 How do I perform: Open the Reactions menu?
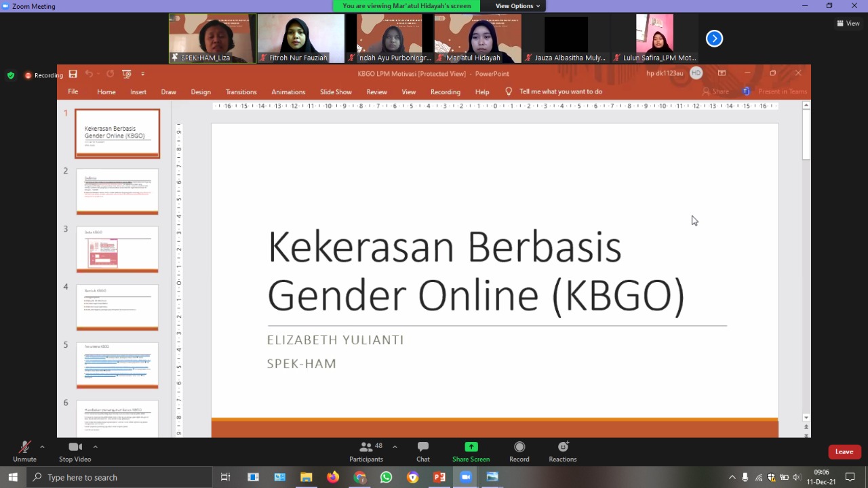pyautogui.click(x=562, y=451)
